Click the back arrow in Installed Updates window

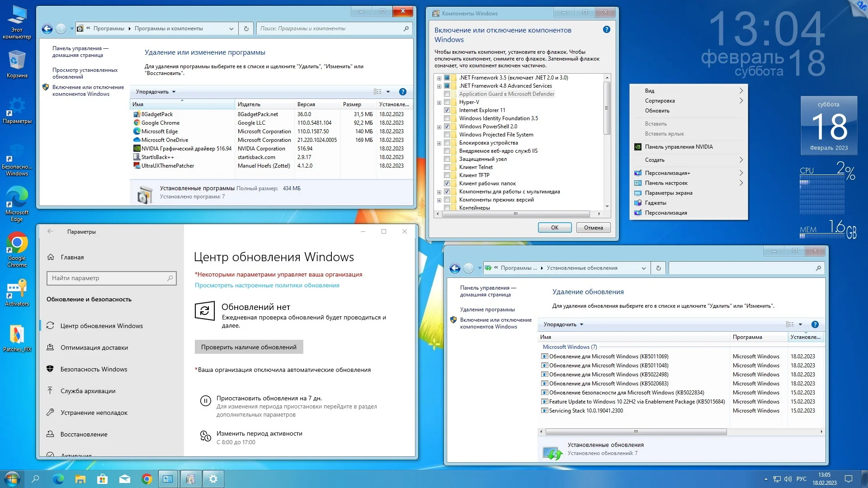pos(455,268)
